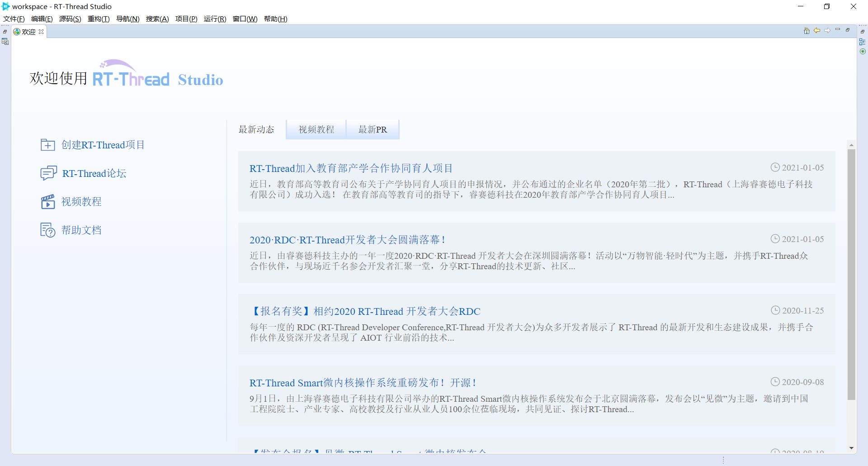Click the forward navigation arrow

tap(828, 31)
